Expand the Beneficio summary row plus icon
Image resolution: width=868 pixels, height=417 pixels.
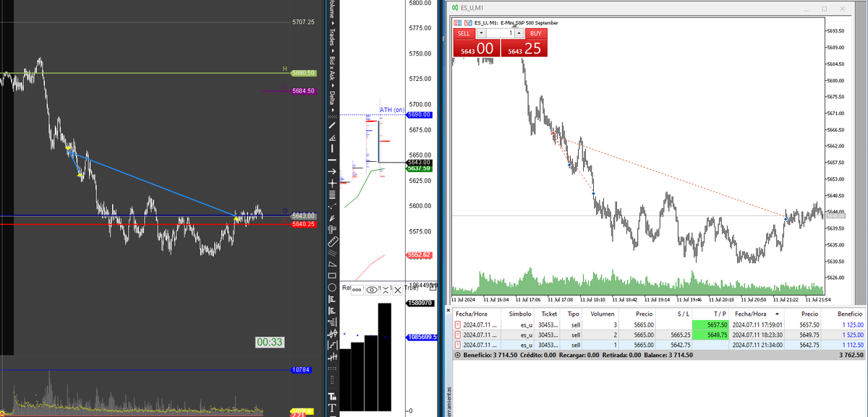pos(456,356)
